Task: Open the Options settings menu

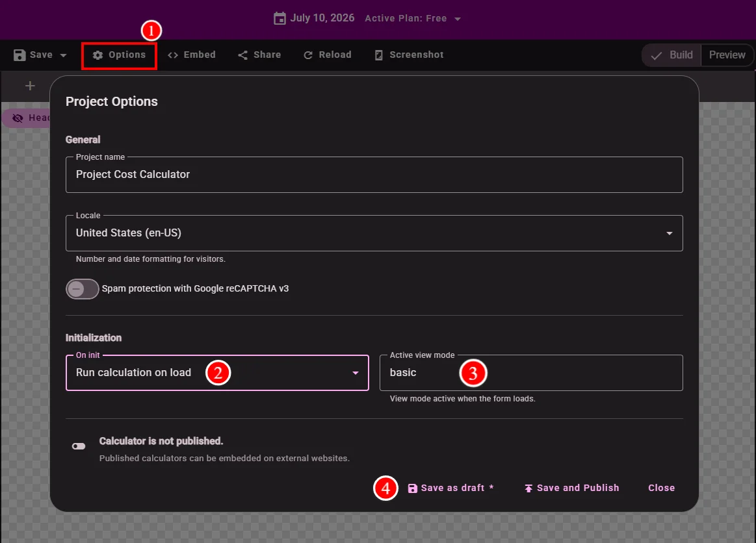Action: (x=119, y=55)
